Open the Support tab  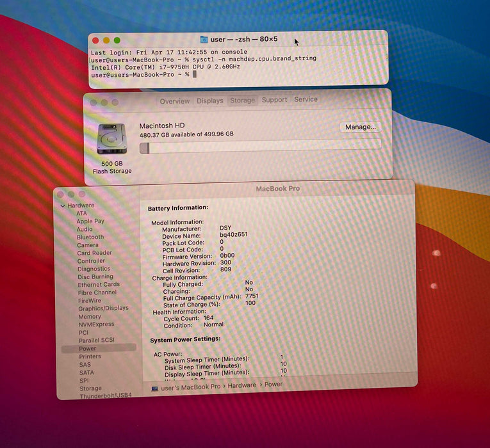tap(274, 100)
